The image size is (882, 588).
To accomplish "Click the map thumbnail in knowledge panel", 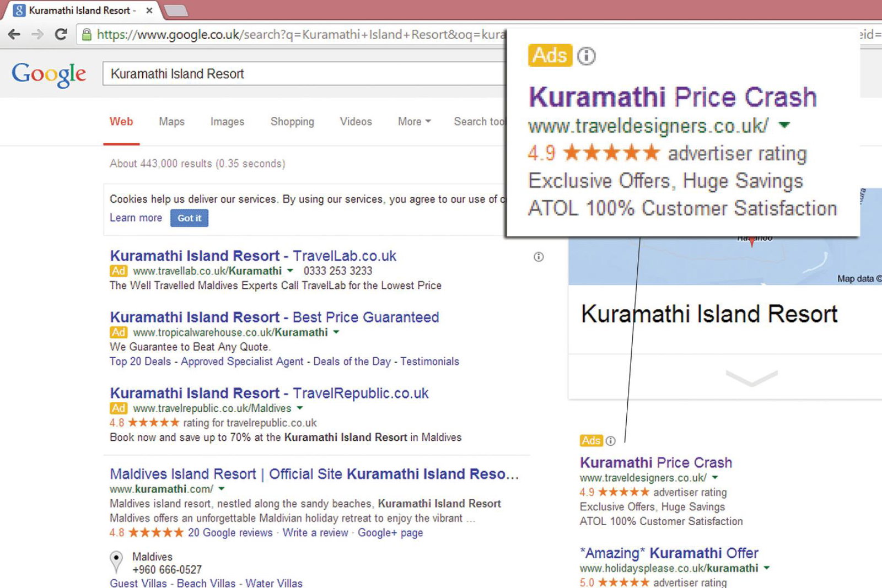I will pyautogui.click(x=725, y=261).
